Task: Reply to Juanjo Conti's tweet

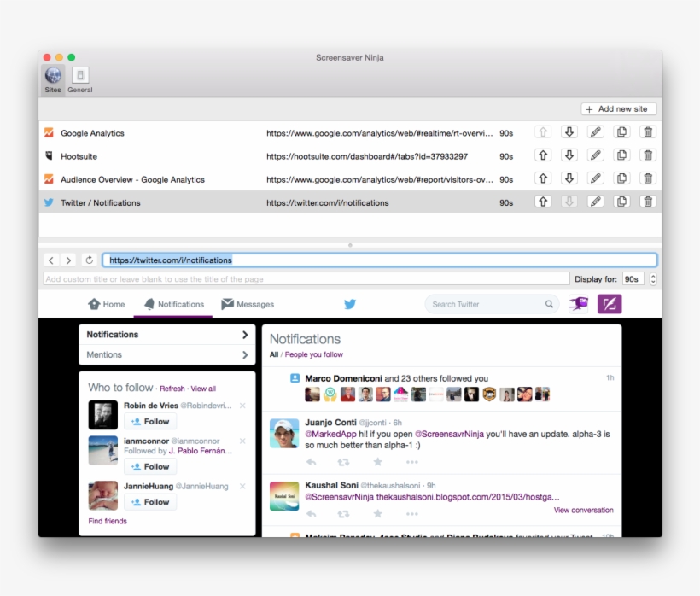Action: click(x=312, y=462)
